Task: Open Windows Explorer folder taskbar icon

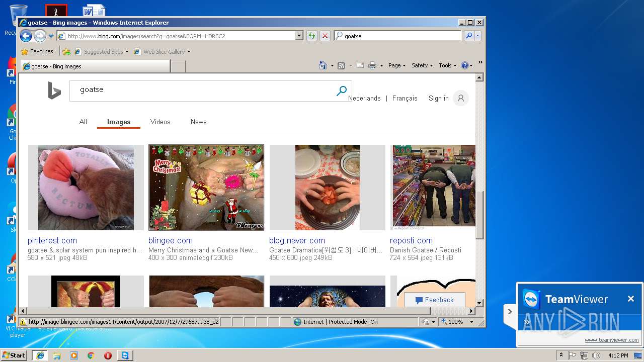Action: (x=57, y=355)
